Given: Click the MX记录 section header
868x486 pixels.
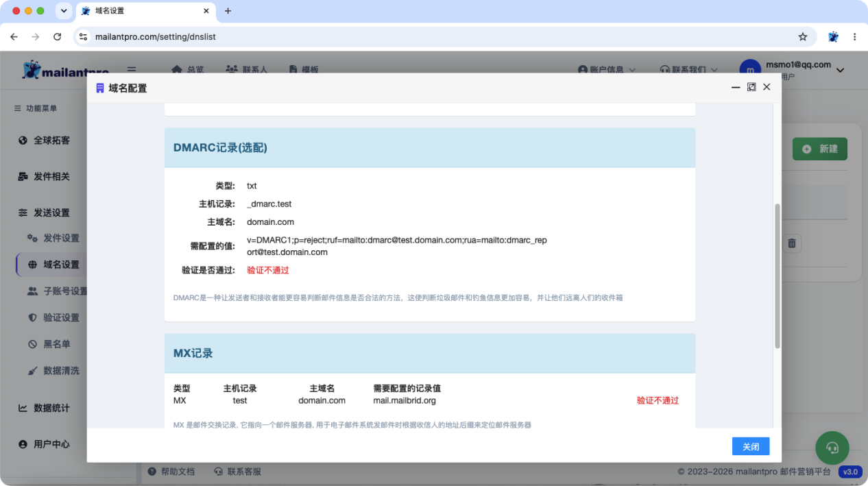Looking at the screenshot, I should (x=430, y=353).
